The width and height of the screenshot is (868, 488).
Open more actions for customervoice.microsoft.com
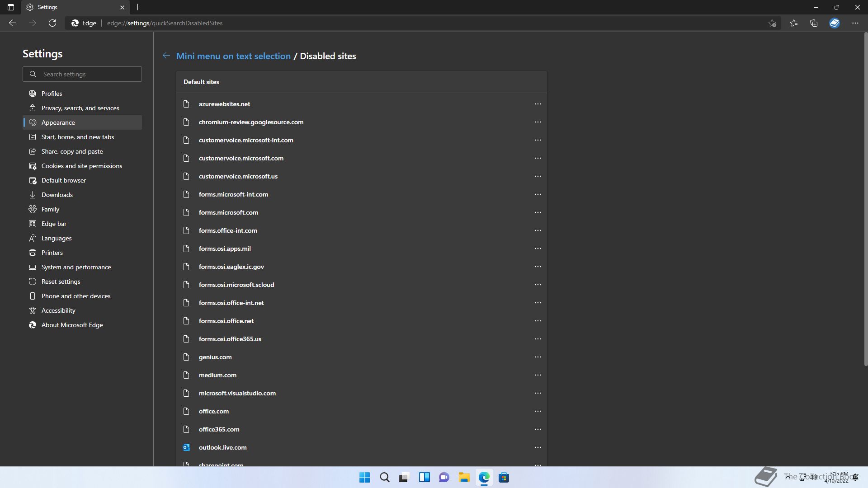[538, 158]
